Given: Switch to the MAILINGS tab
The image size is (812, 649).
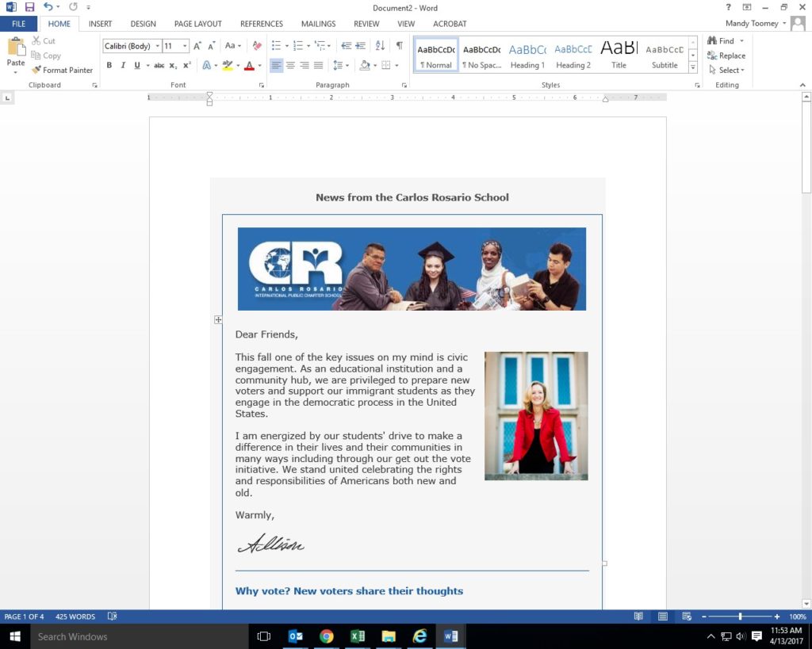Looking at the screenshot, I should [x=319, y=24].
